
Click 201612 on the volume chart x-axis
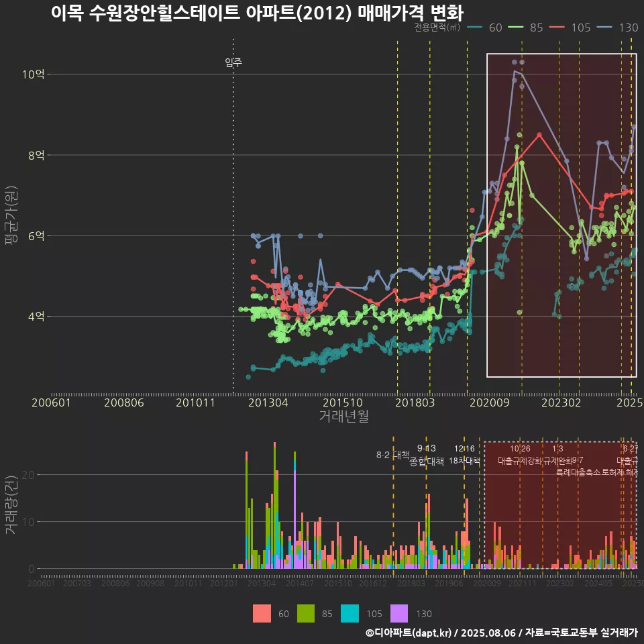coord(373,583)
